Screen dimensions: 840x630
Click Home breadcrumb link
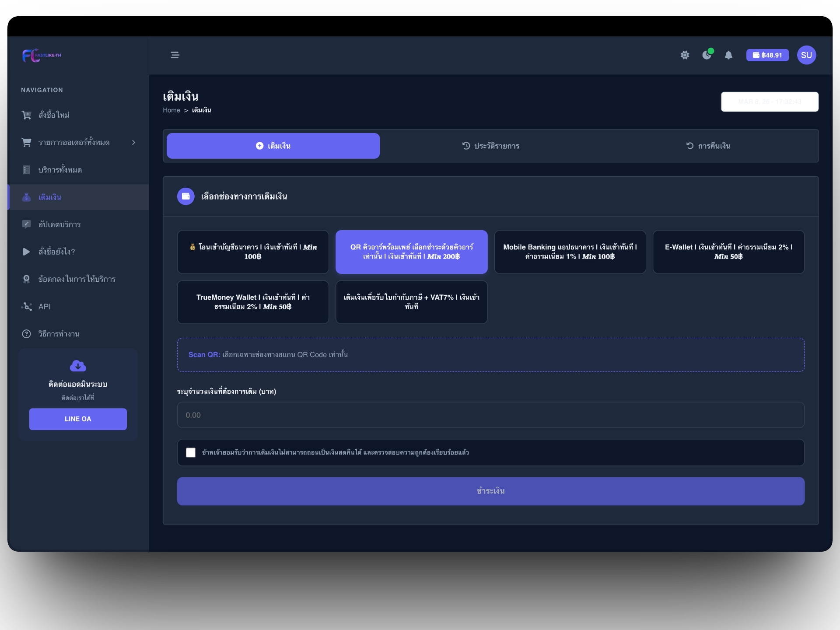coord(171,110)
